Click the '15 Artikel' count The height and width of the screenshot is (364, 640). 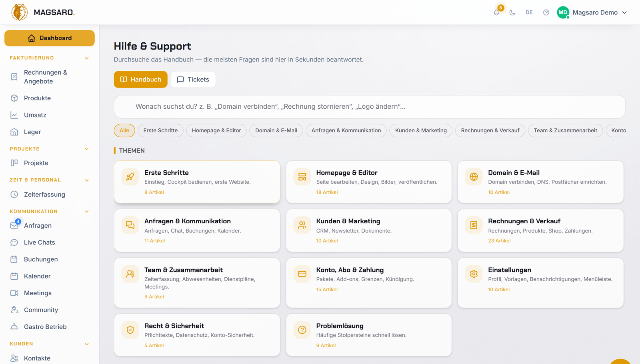327,290
